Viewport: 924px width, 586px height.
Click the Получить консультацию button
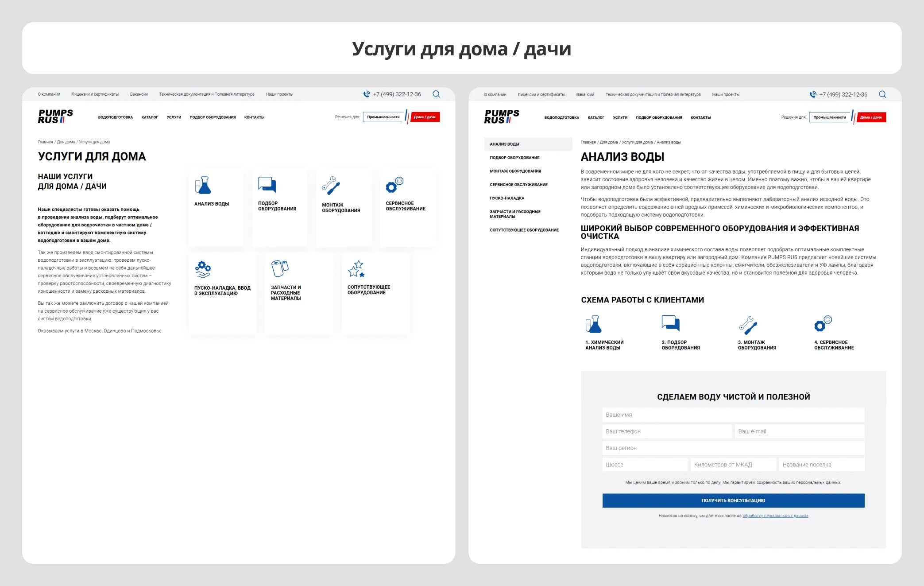[733, 501]
